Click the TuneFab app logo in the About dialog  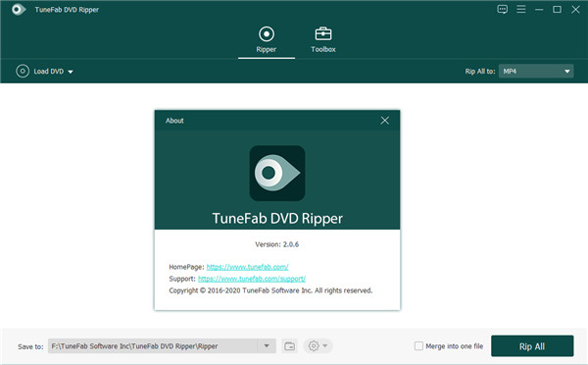[277, 173]
